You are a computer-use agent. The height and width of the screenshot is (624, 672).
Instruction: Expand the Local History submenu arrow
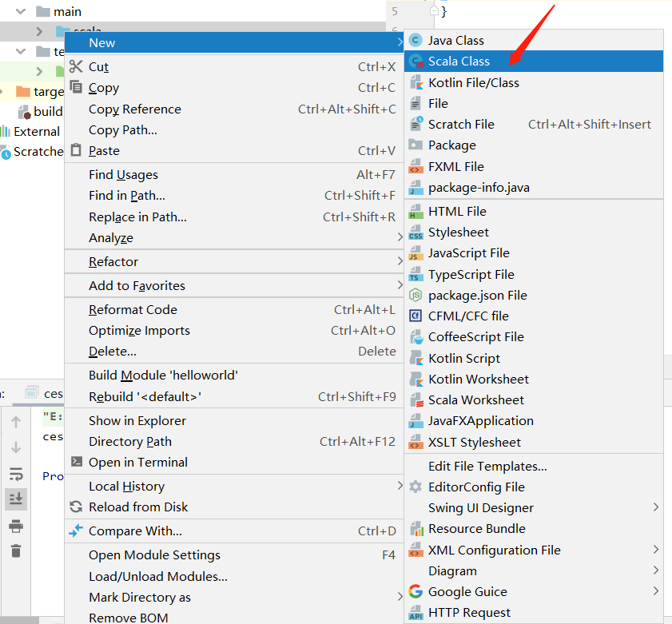point(400,486)
